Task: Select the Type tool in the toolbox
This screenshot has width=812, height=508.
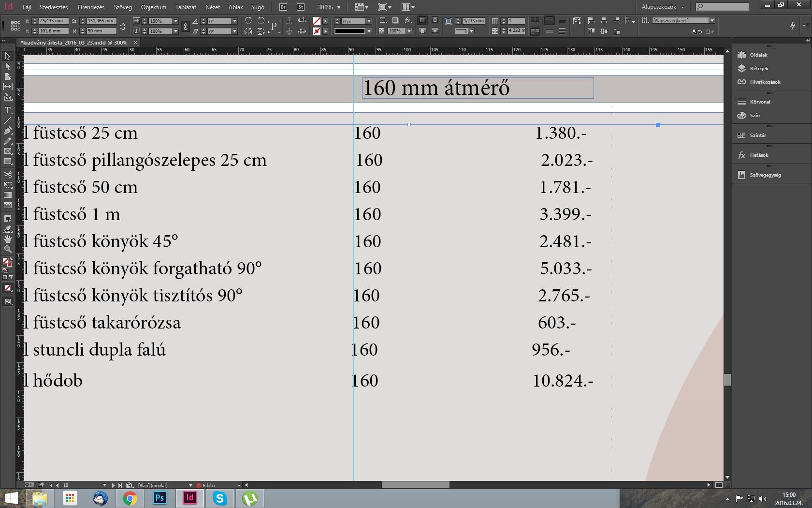Action: (8, 110)
